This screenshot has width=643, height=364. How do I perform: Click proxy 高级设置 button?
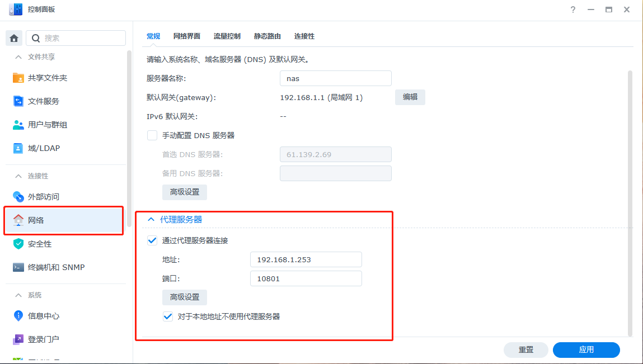pyautogui.click(x=185, y=297)
